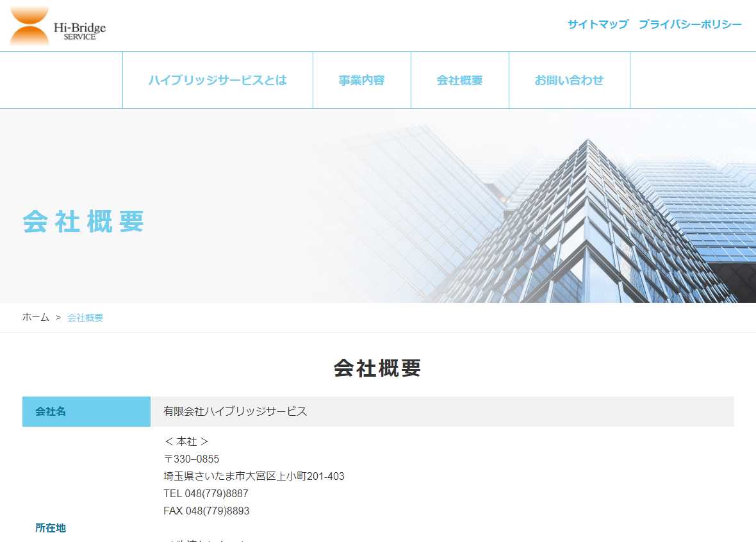This screenshot has width=756, height=542.
Task: Select ハイブリッジサービスとは in the navigation
Action: click(218, 81)
